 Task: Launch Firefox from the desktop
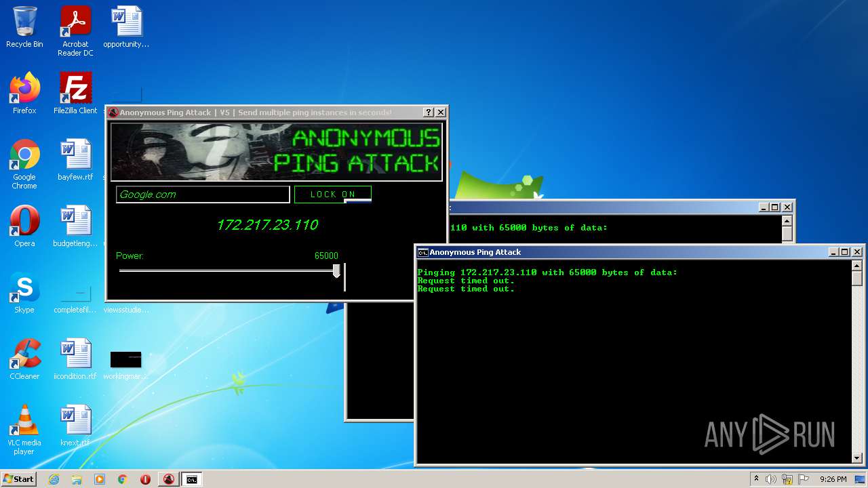[x=24, y=94]
